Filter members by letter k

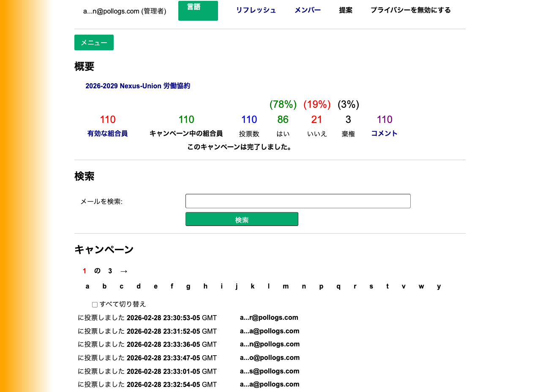coord(253,286)
